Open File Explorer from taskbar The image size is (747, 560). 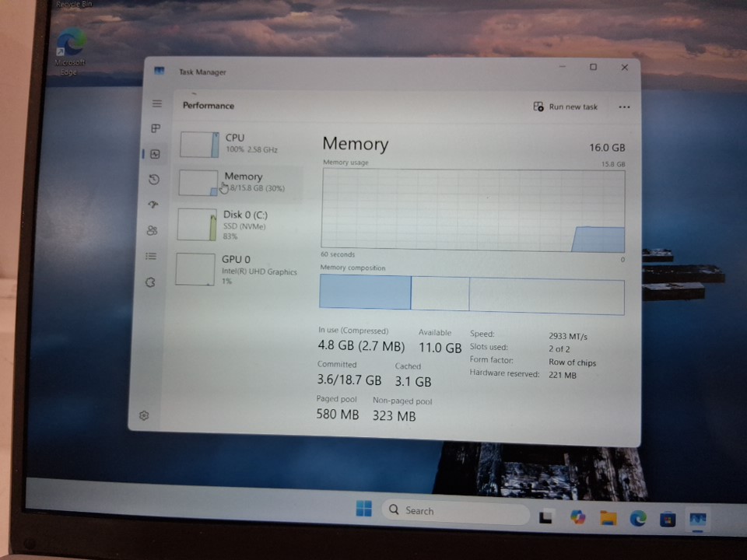point(608,518)
